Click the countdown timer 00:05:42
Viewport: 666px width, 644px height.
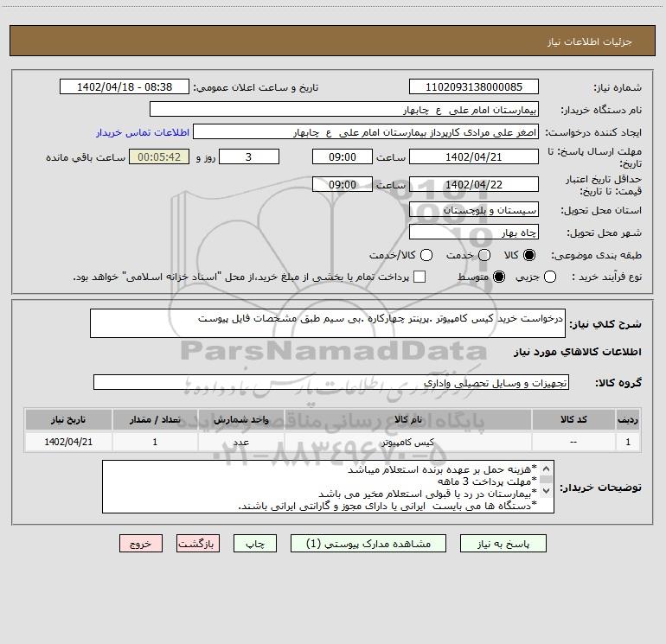[x=159, y=156]
